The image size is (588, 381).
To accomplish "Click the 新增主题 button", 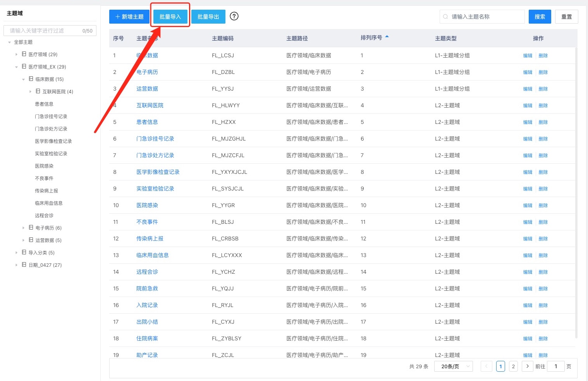I will (x=129, y=17).
